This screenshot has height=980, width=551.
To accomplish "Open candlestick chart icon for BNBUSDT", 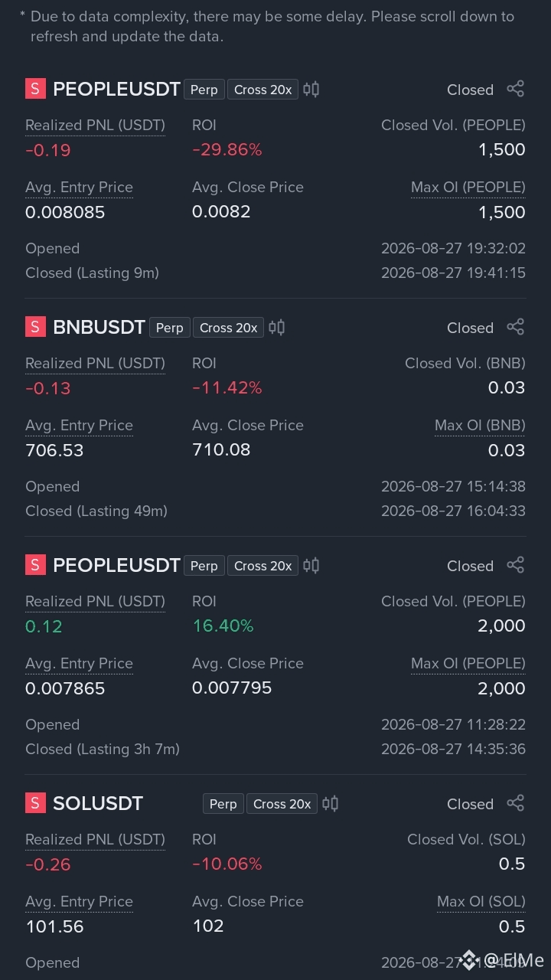I will click(276, 328).
